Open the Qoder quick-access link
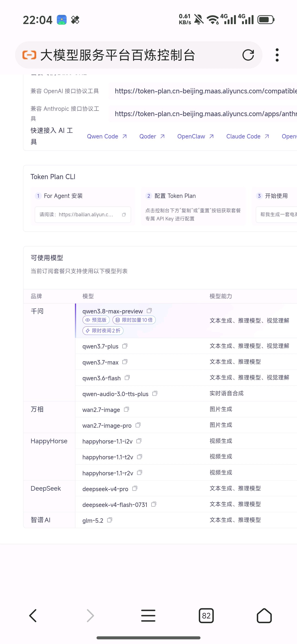Viewport: 297px width, 644px height. tap(152, 137)
